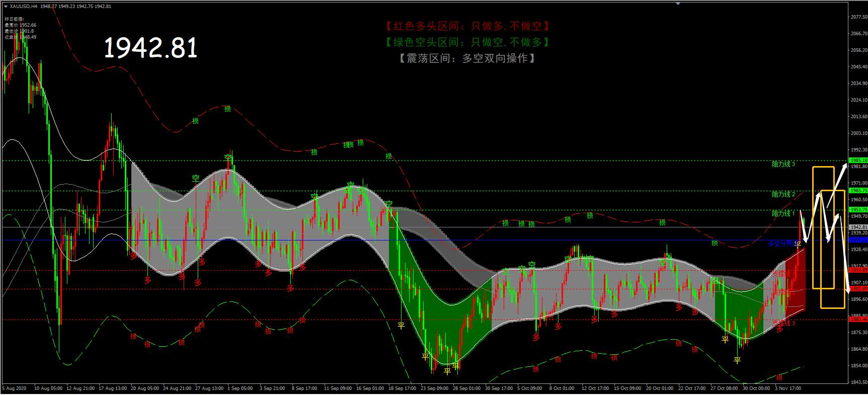Click the 1864.20 price axis label

pyautogui.click(x=858, y=349)
